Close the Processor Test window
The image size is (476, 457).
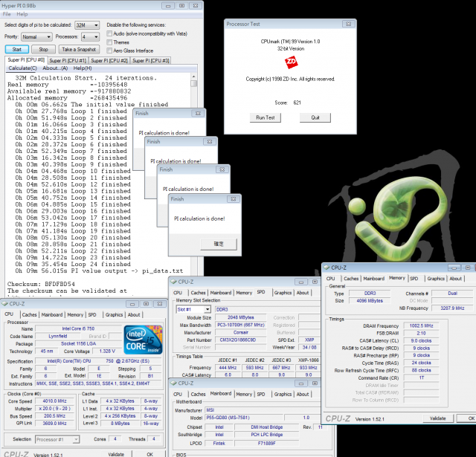click(x=349, y=24)
